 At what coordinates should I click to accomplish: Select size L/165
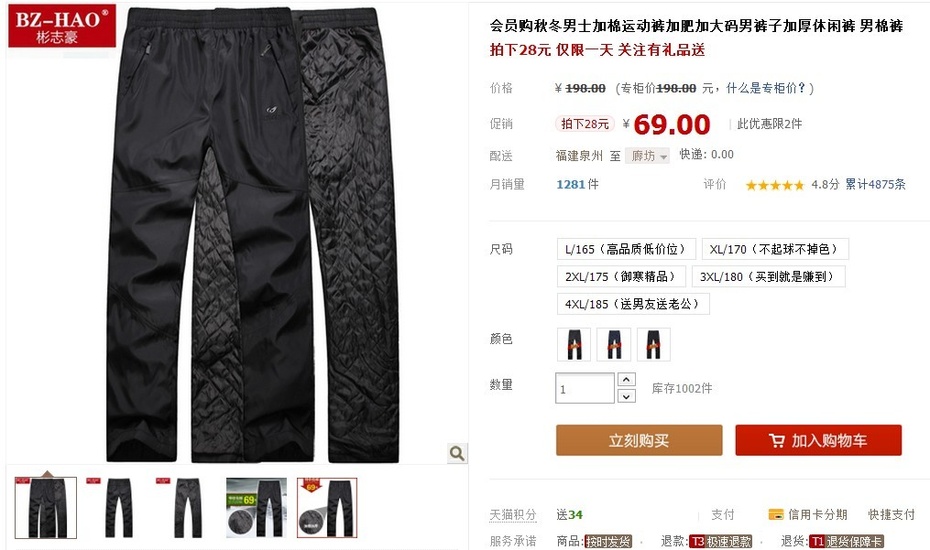coord(626,249)
